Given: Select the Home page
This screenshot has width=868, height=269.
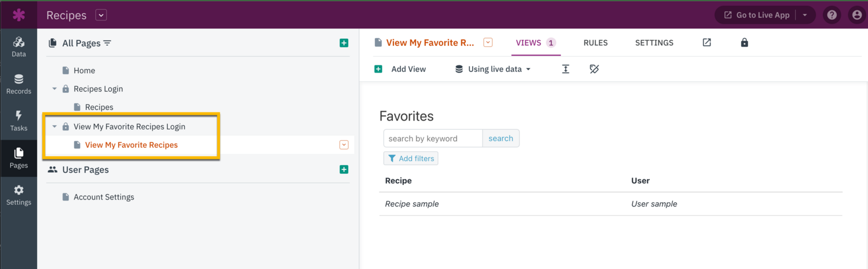Looking at the screenshot, I should 84,70.
